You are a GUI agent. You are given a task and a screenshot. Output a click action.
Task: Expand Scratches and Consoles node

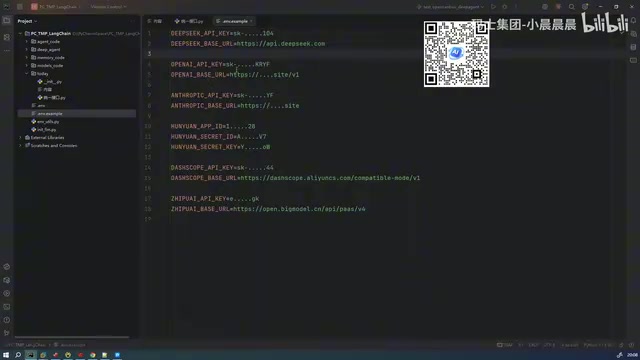coord(20,145)
